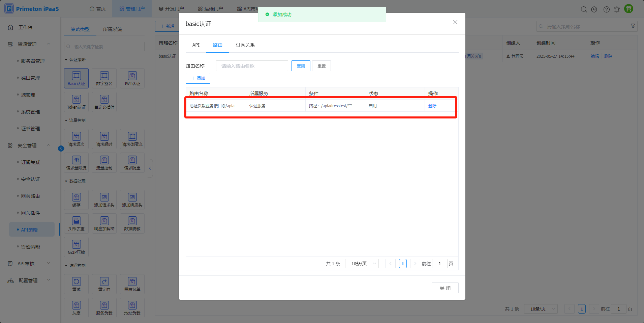Screen dimensions: 644x323
Task: Open the 10条/页 page size dropdown in dialog
Action: point(362,264)
